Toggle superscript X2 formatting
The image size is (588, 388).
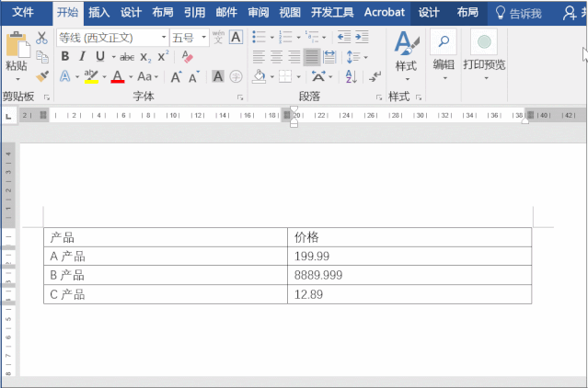[x=163, y=56]
